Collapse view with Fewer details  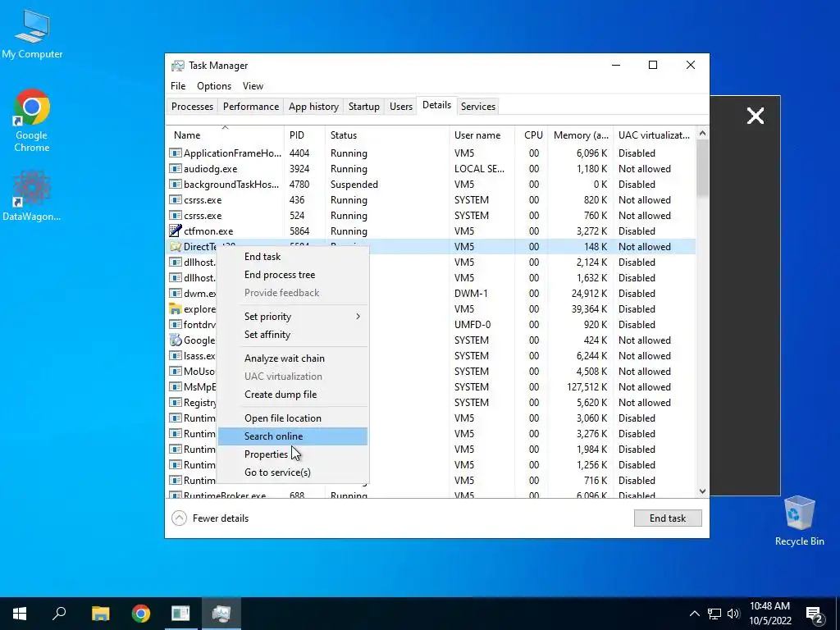(x=210, y=518)
